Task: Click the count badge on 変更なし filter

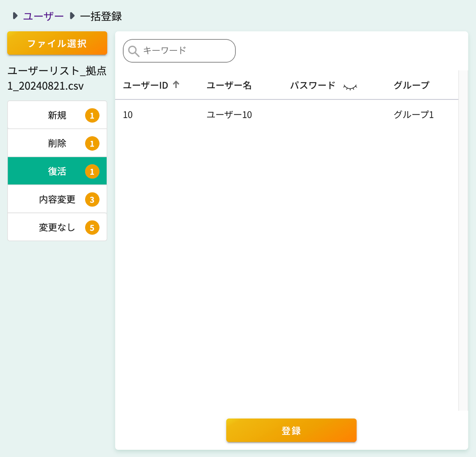Action: click(92, 227)
